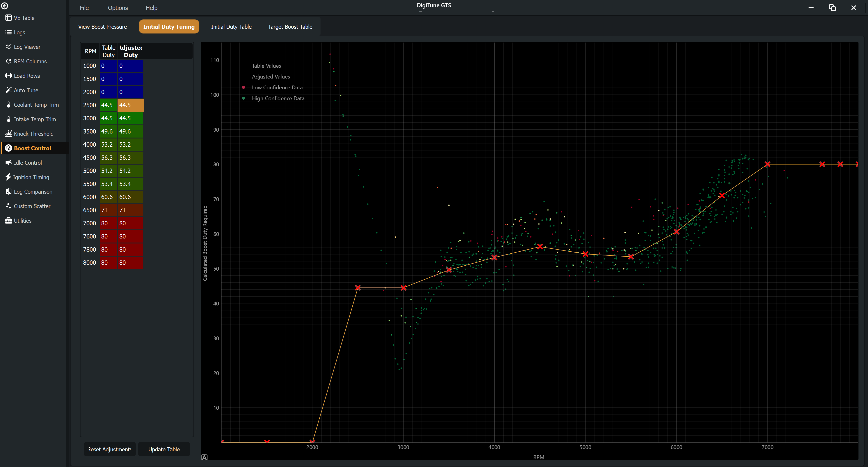Select the 5500 RPM red marker on chart
The image size is (868, 467).
click(631, 257)
